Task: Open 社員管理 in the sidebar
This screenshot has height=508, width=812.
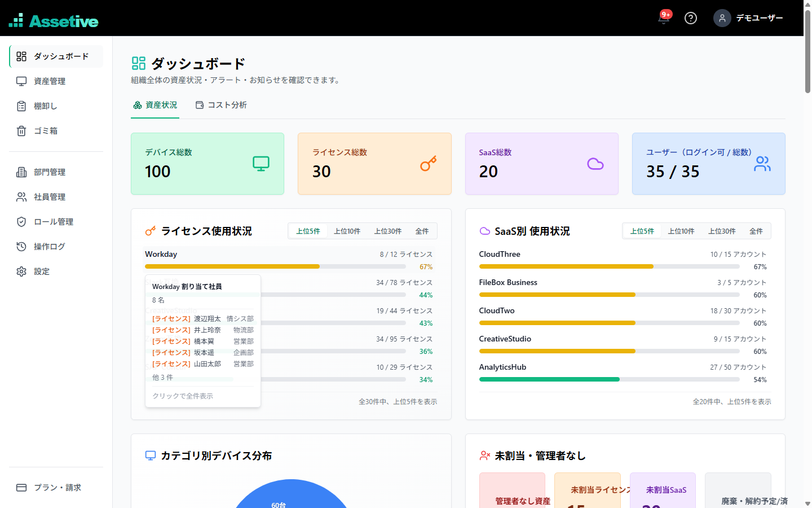Action: click(56, 197)
